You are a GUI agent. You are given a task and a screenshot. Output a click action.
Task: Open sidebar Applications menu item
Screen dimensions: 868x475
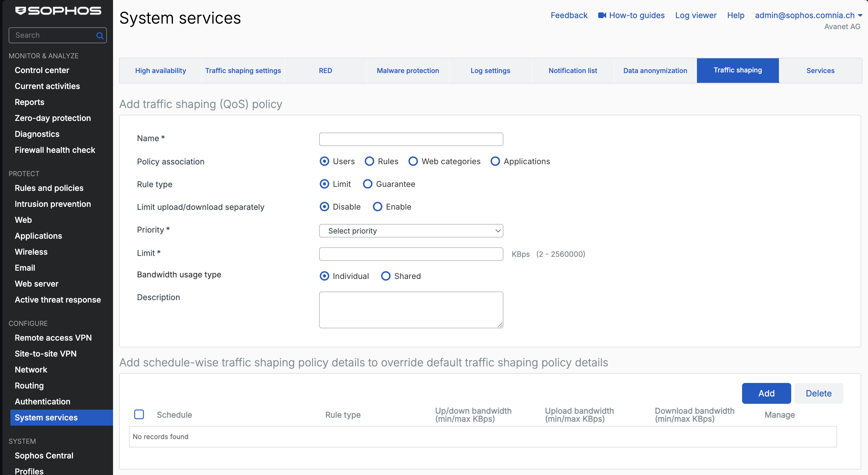click(x=38, y=236)
